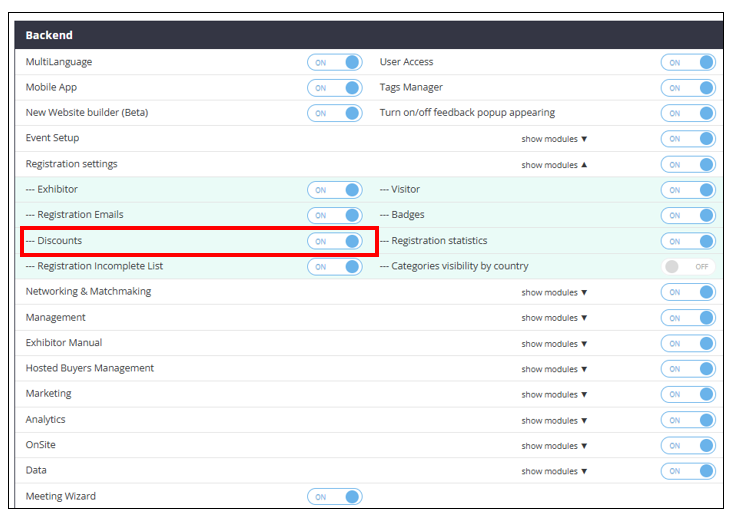Toggle the User Access switch
The image size is (734, 525).
pos(688,62)
